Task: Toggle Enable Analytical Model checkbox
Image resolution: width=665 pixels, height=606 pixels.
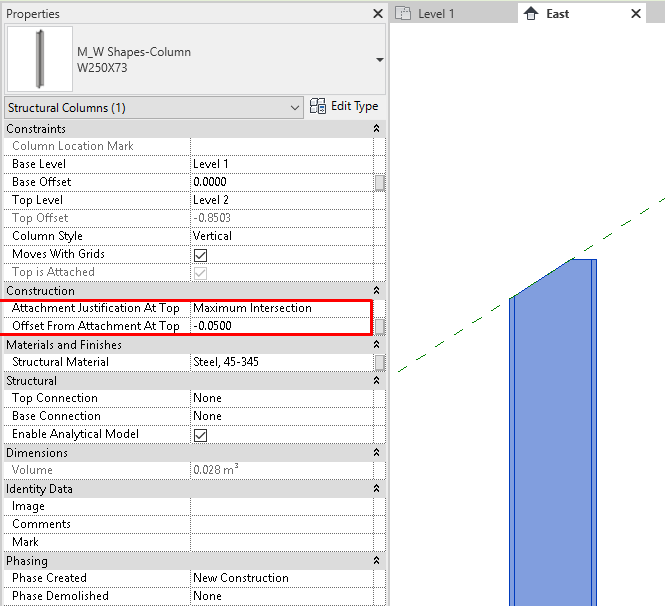Action: click(200, 435)
